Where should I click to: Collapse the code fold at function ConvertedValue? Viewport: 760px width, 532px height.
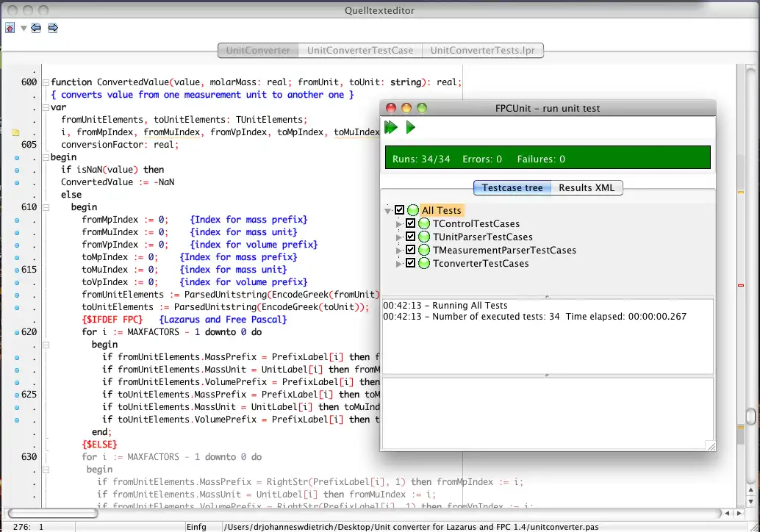(45, 82)
